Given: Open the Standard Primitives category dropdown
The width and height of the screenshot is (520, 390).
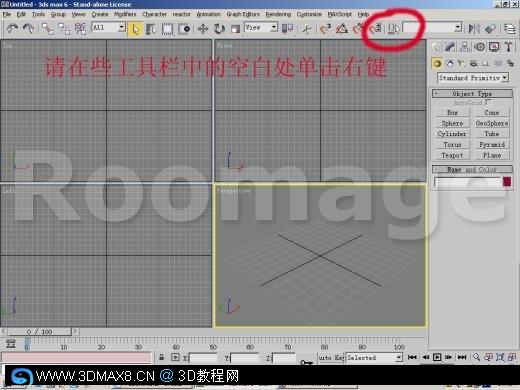Looking at the screenshot, I should coord(472,78).
